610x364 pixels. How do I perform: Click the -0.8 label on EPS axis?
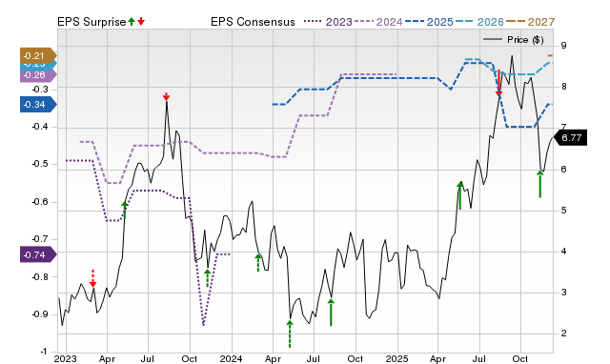(40, 277)
